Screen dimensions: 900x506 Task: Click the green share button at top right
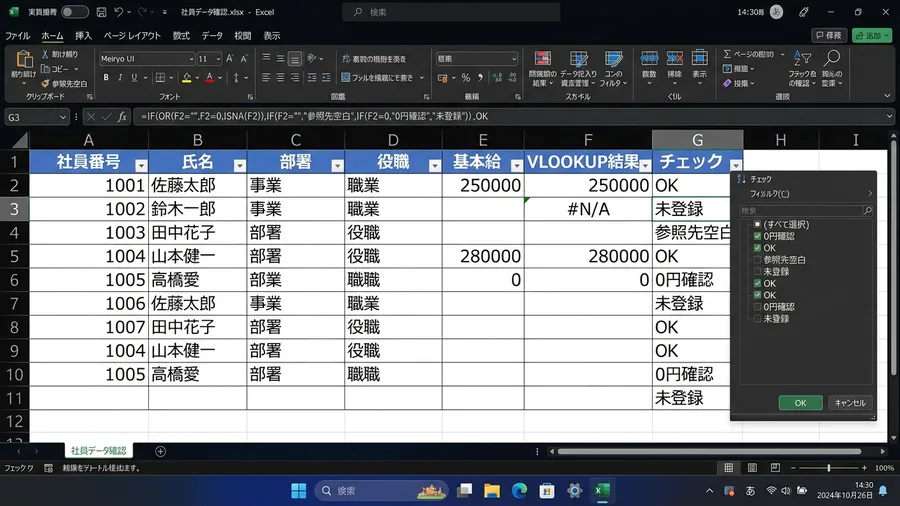click(x=871, y=36)
